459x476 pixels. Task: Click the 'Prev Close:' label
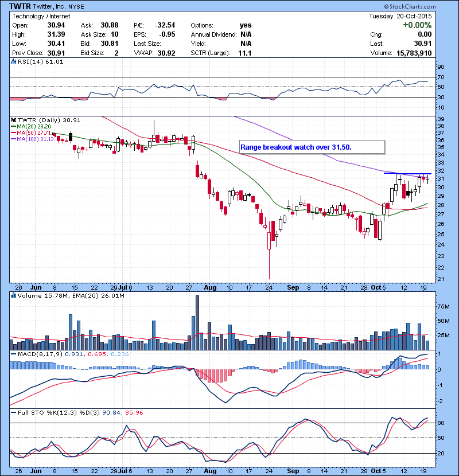pyautogui.click(x=28, y=53)
